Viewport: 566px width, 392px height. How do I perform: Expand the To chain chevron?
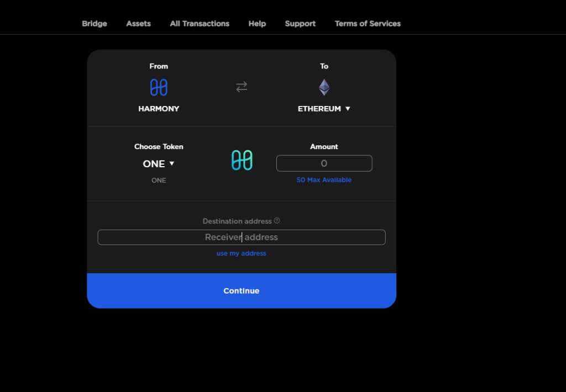coord(348,108)
